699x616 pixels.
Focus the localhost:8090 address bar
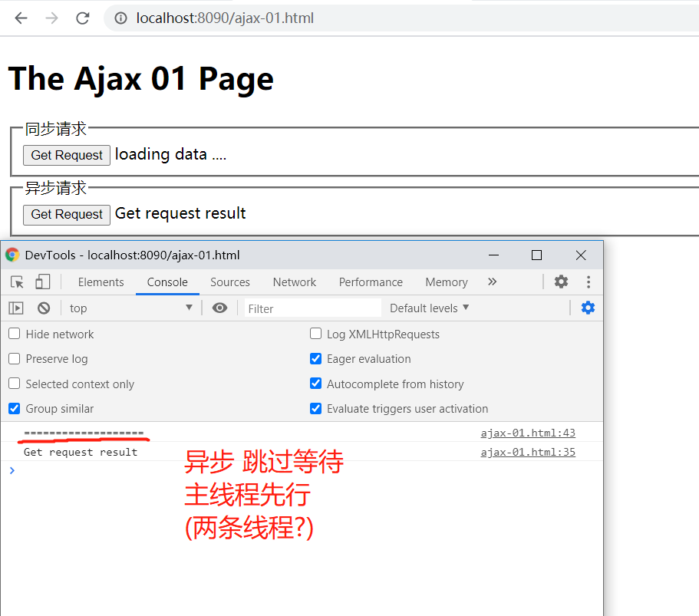pos(401,18)
